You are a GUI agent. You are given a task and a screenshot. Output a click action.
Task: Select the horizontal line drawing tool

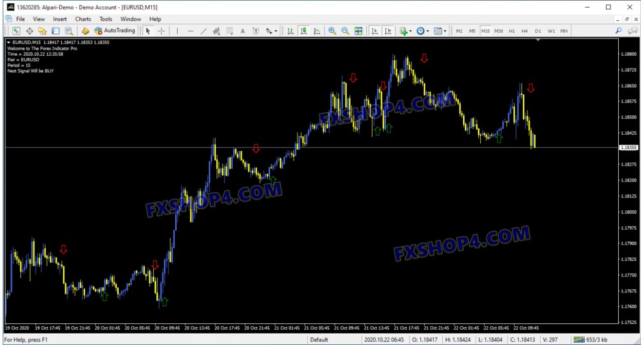pos(190,31)
